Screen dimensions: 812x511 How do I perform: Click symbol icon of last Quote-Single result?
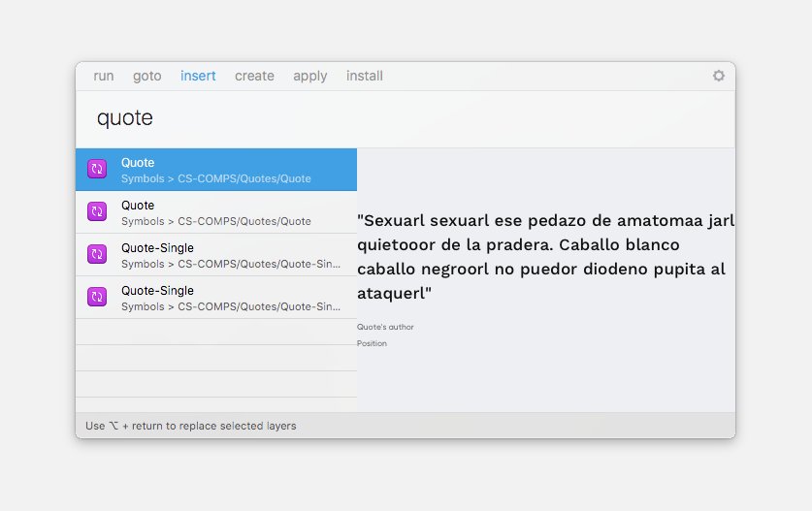click(x=97, y=297)
